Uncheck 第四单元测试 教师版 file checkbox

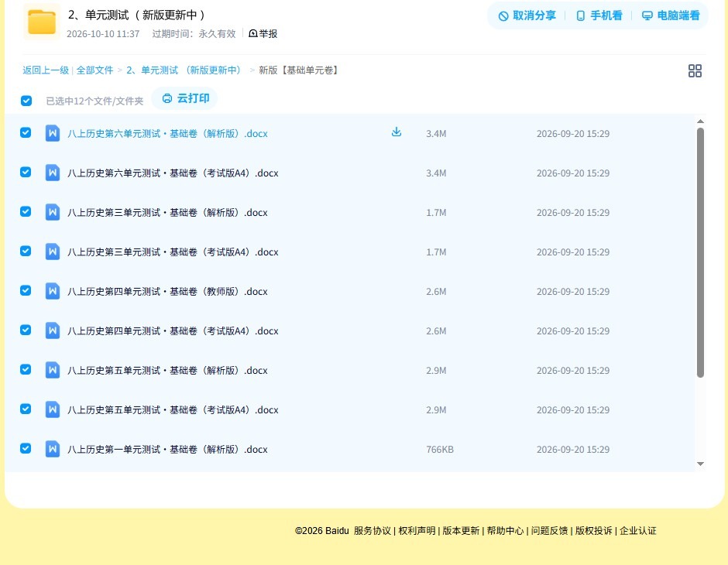point(26,290)
